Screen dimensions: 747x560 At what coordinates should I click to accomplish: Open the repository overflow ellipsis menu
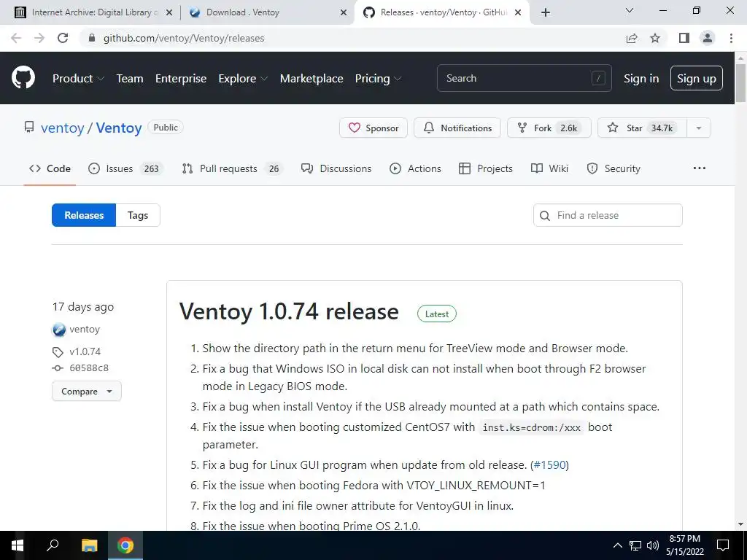pos(700,168)
